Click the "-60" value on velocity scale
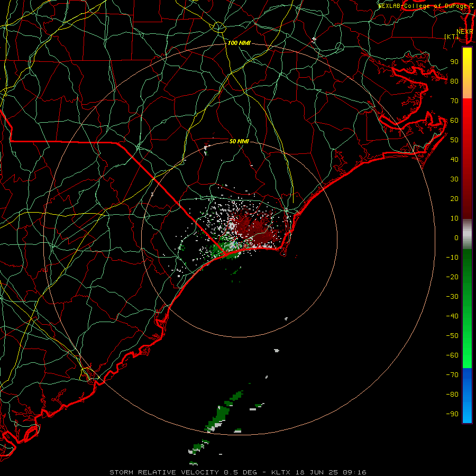 tap(452, 355)
